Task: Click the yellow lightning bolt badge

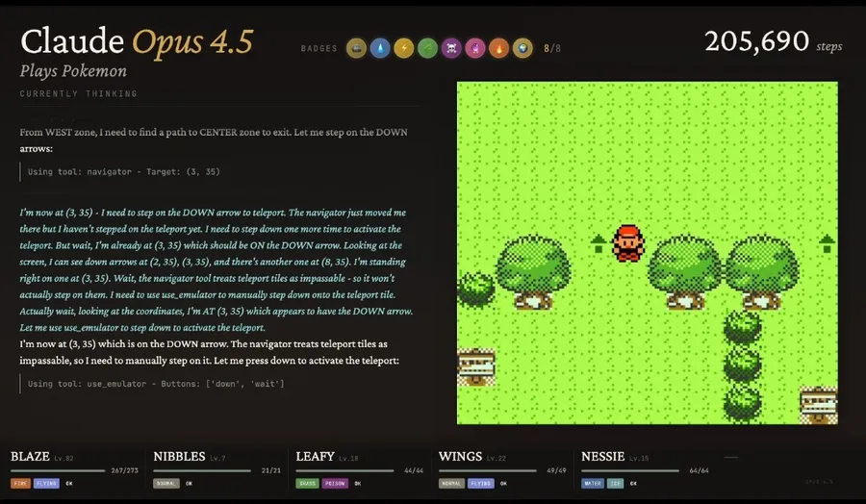Action: [404, 47]
